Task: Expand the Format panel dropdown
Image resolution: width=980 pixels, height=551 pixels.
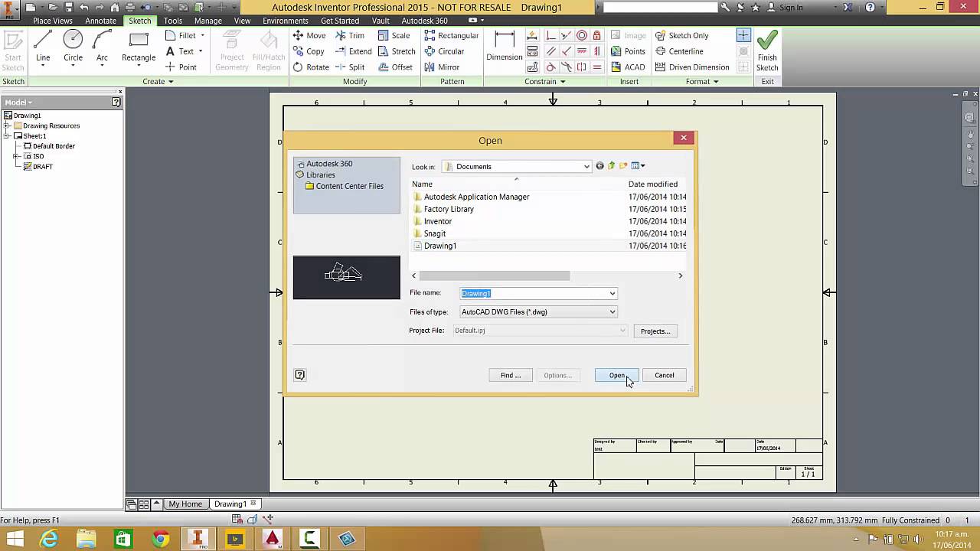Action: click(x=702, y=81)
